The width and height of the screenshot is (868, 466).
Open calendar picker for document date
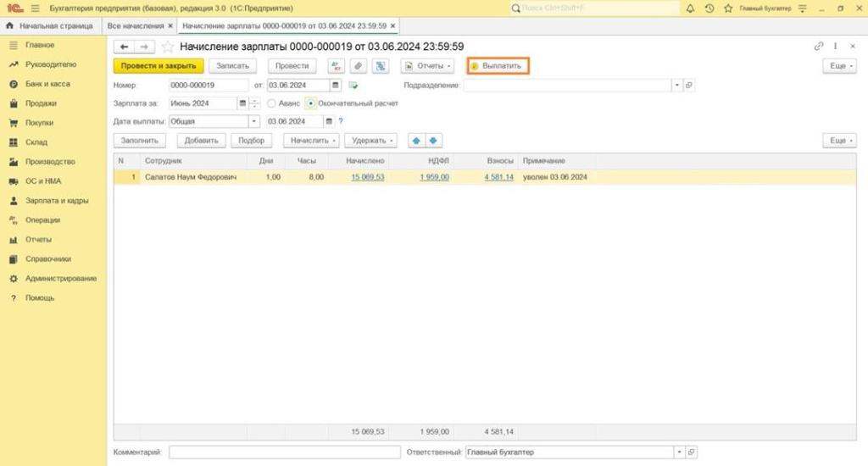click(x=336, y=86)
